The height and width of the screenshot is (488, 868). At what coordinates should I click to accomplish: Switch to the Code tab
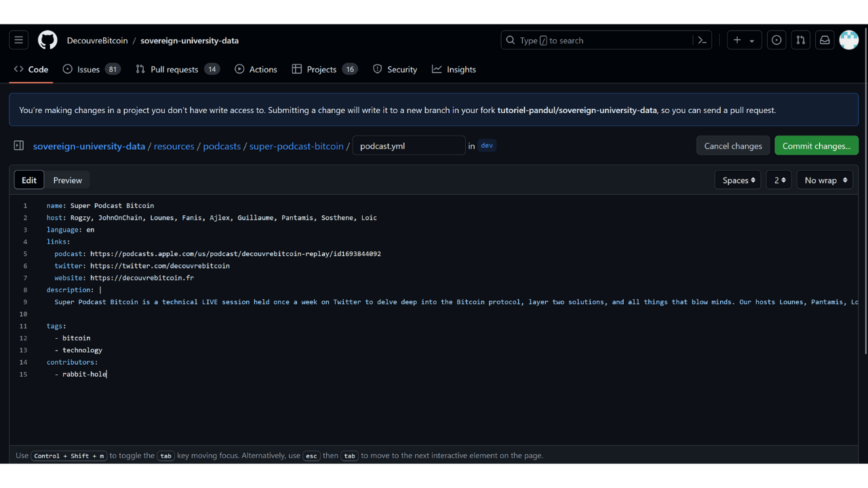click(x=31, y=69)
